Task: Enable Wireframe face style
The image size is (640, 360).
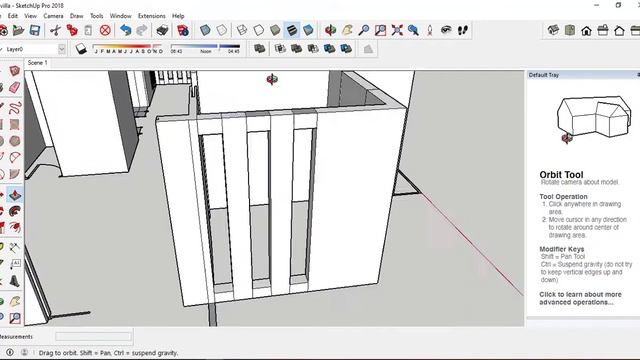Action: point(242,30)
